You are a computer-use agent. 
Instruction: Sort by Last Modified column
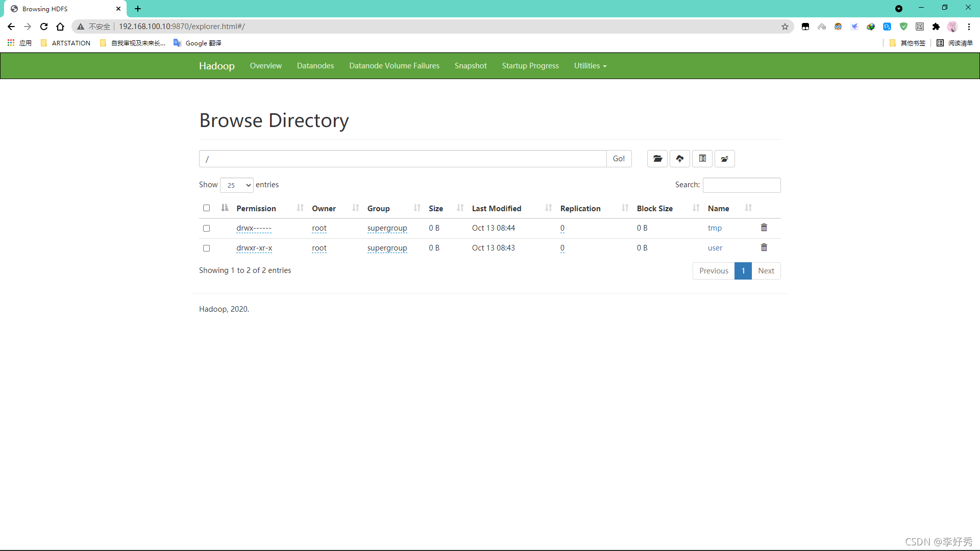click(496, 208)
